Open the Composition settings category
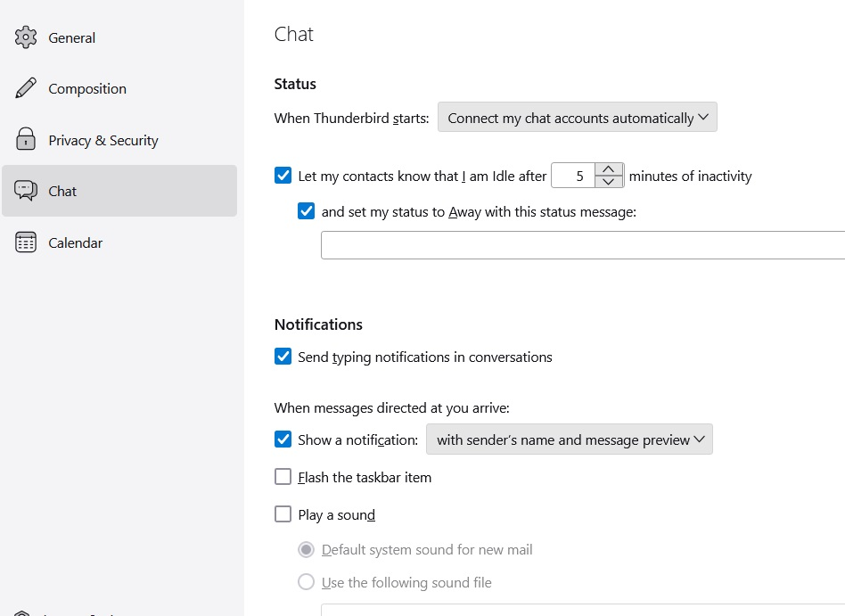Viewport: 845px width, 616px height. click(x=87, y=88)
